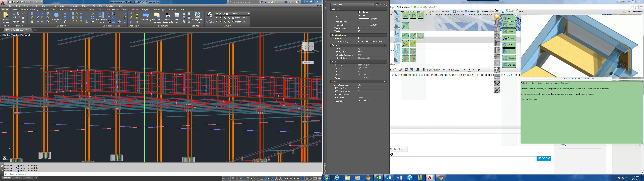
Task: Click the Create lists icon
Action: tap(176, 18)
